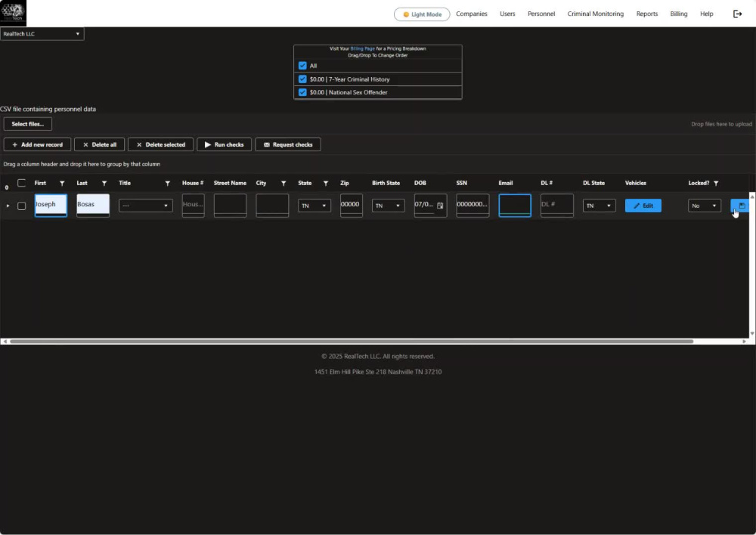The width and height of the screenshot is (756, 535).
Task: Click the SSN input field
Action: coord(472,206)
